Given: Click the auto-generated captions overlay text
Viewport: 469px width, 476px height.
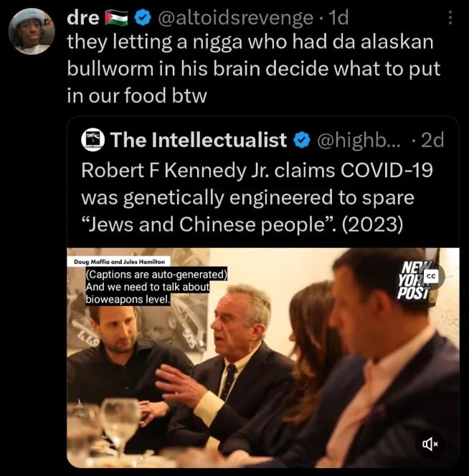Looking at the screenshot, I should coord(156,287).
